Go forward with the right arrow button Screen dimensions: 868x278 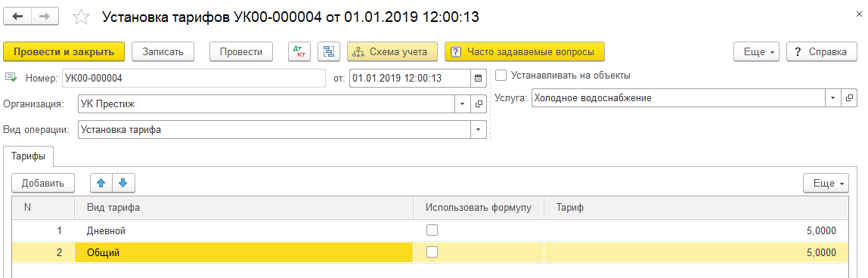click(45, 17)
